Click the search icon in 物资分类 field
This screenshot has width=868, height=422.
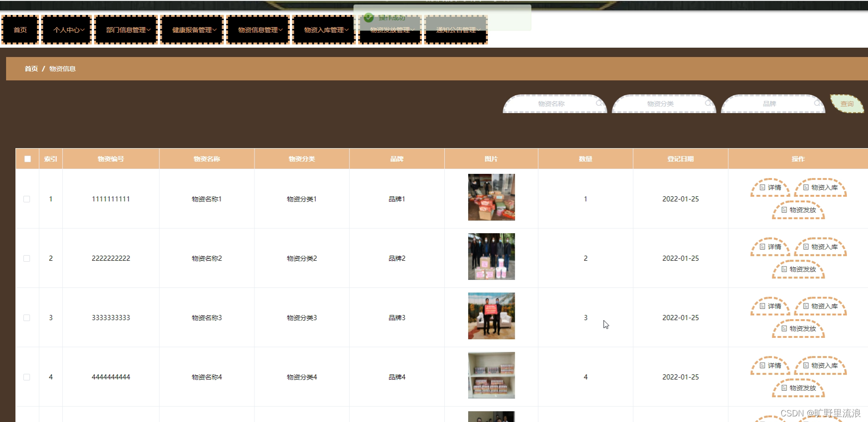[709, 104]
